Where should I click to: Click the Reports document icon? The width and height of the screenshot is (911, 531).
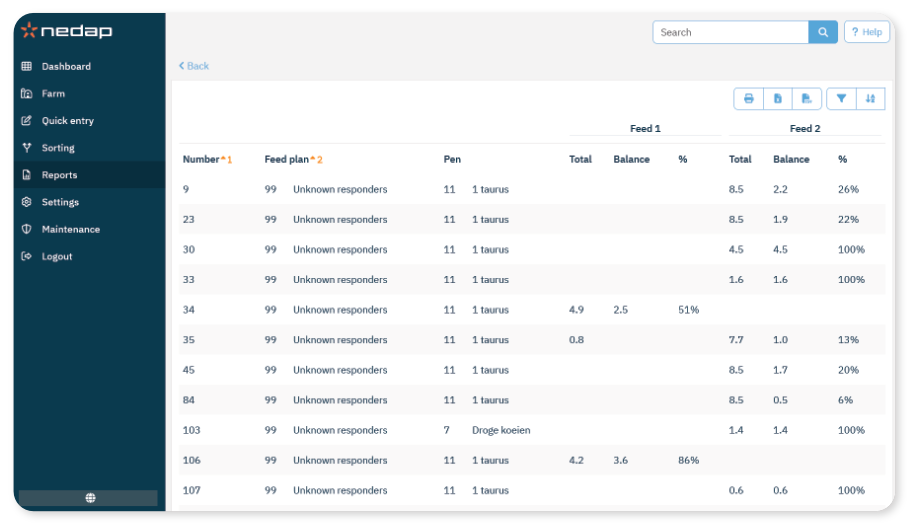click(27, 175)
